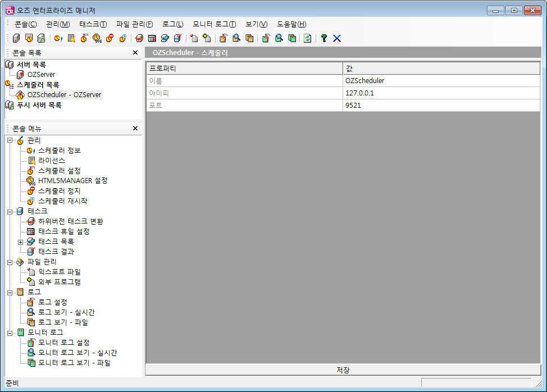
Task: Select 스케줄러 정지 tree item
Action: (60, 191)
